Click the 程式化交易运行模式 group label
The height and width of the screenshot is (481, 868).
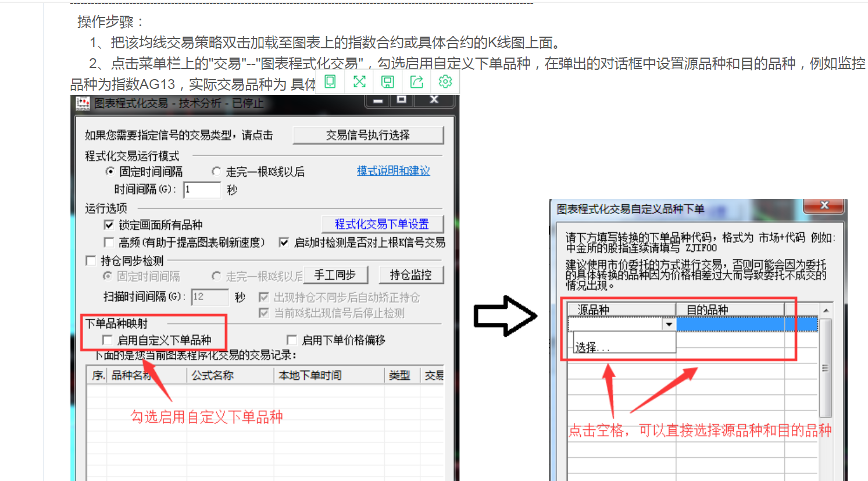coord(133,156)
